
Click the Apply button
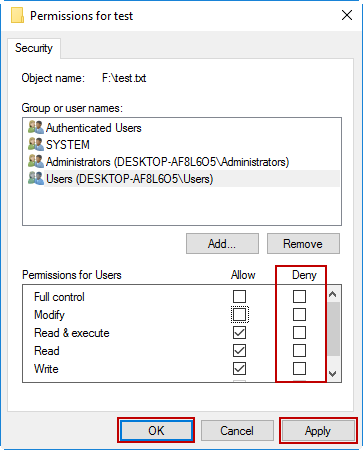[318, 430]
